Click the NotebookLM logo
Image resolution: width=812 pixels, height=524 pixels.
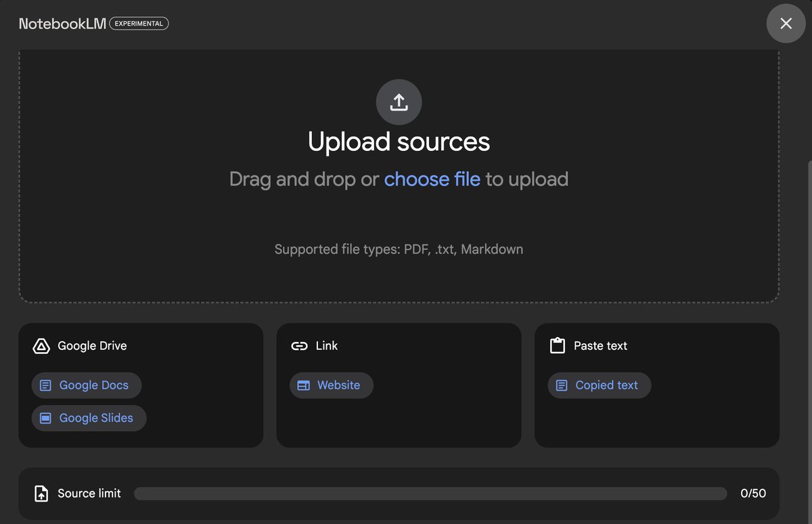point(62,24)
